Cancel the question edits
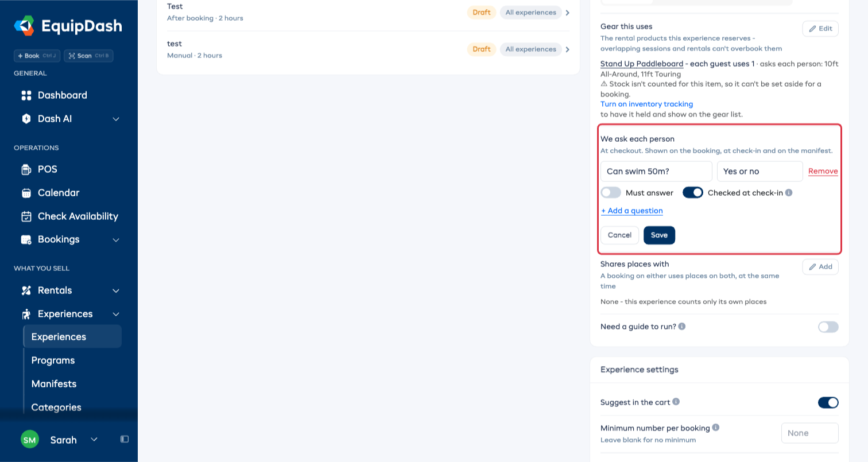Viewport: 868px width, 462px height. [x=619, y=235]
